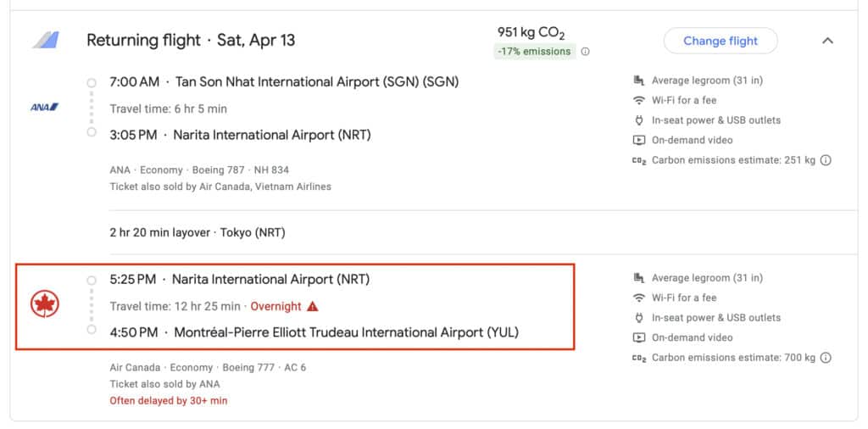This screenshot has width=868, height=429.
Task: Click the emissions info icon beside -17%
Action: pos(586,52)
